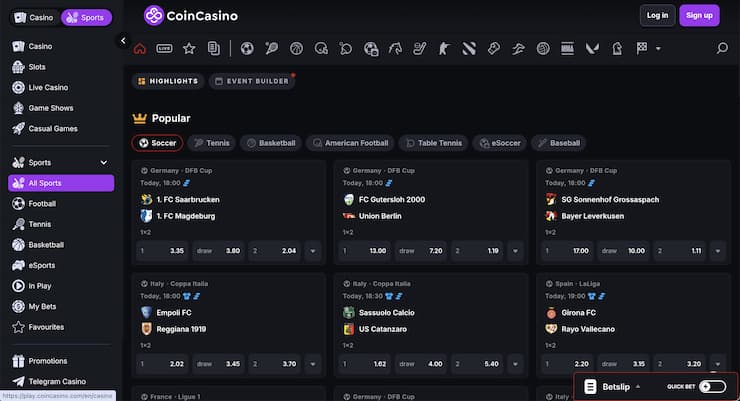This screenshot has height=401, width=740.
Task: Switch to the Highlights tab
Action: (x=168, y=81)
